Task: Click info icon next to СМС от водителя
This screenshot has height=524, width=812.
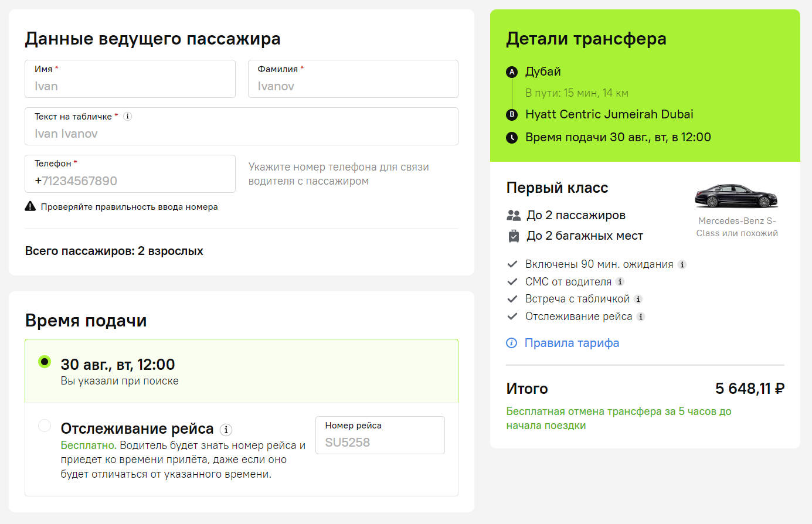Action: 620,282
